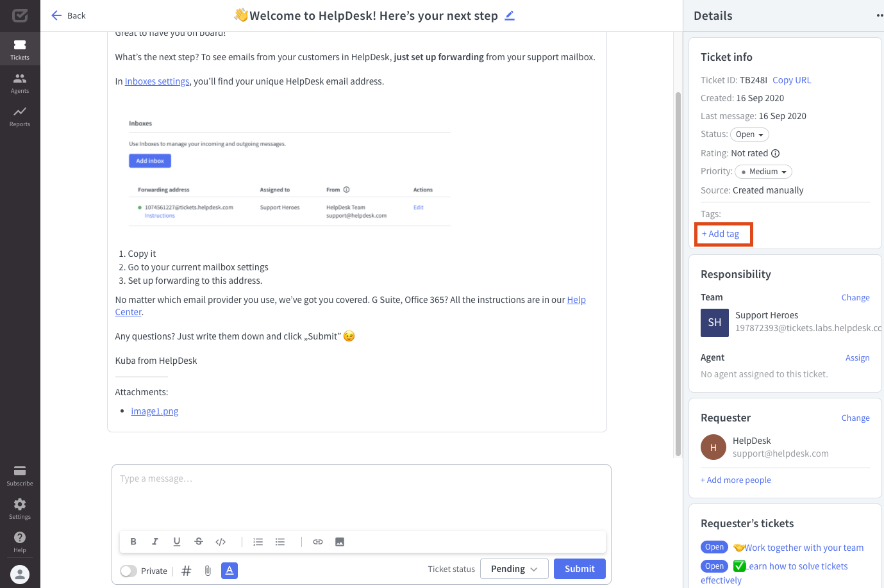
Task: Add a tag to the ticket
Action: pyautogui.click(x=721, y=234)
